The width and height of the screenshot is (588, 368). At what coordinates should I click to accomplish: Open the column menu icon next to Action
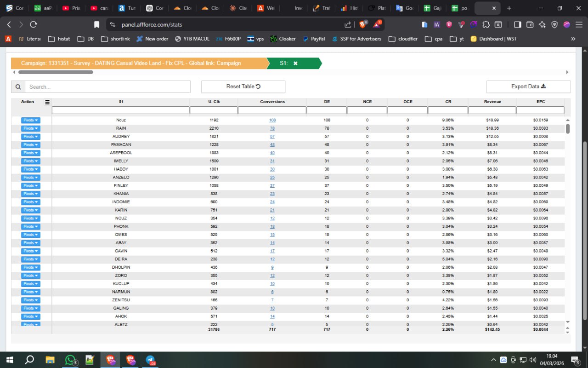[47, 102]
